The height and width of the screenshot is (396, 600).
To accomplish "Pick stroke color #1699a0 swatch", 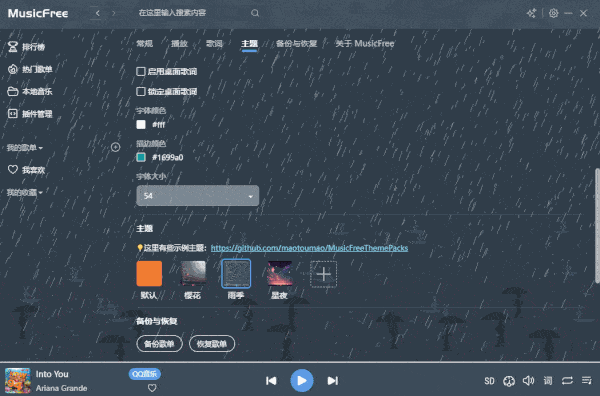I will click(x=141, y=157).
